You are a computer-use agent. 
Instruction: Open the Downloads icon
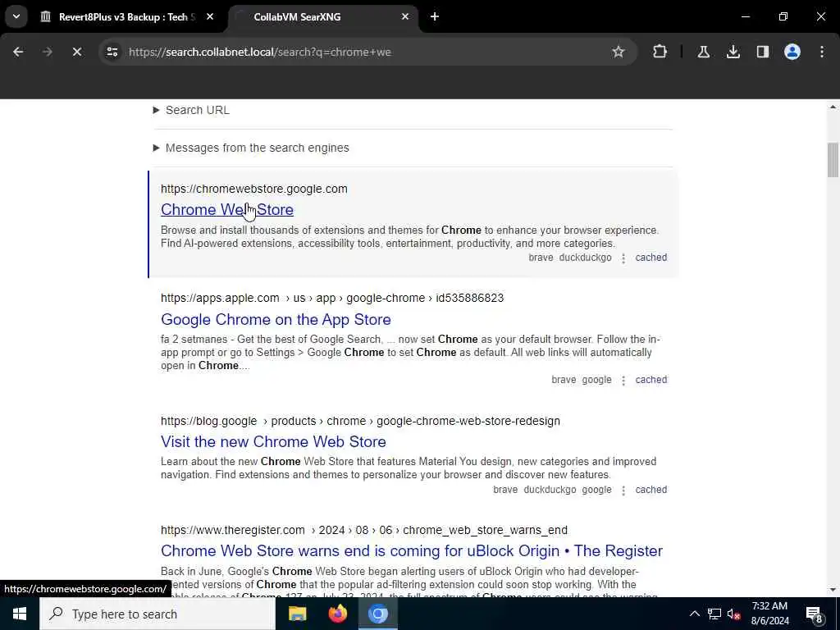click(x=733, y=52)
